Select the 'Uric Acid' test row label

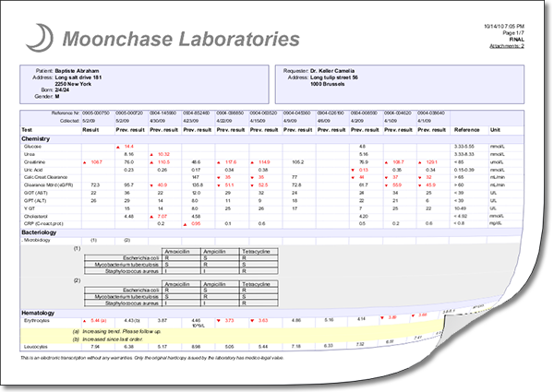(x=33, y=170)
